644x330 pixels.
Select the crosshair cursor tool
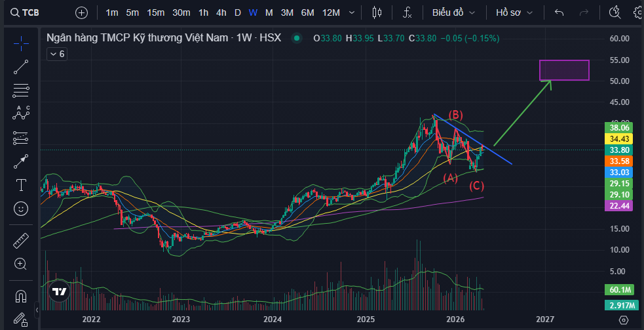pos(20,43)
